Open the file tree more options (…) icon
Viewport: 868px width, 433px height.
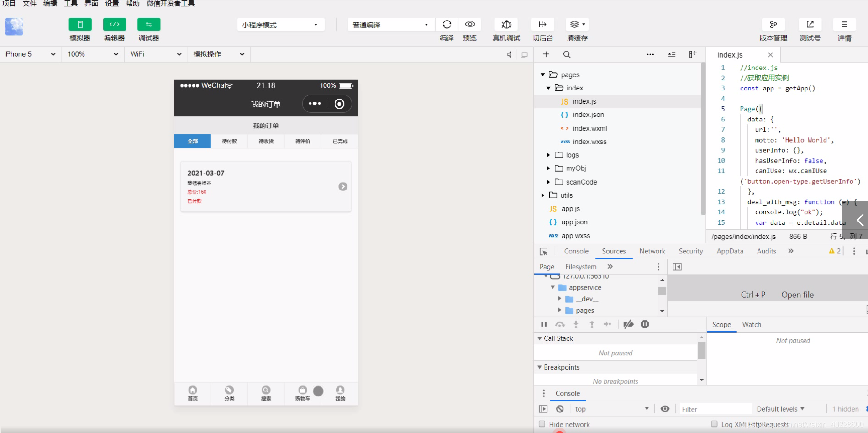650,54
